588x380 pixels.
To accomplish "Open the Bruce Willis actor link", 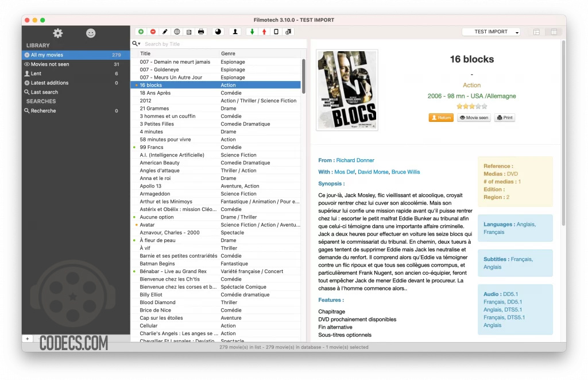I will click(x=406, y=172).
